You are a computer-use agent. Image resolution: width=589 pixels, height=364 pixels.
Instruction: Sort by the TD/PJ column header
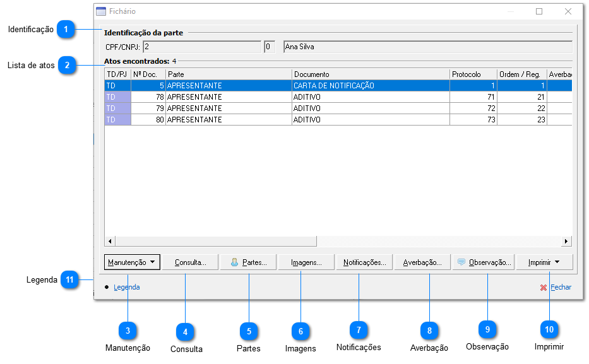click(117, 74)
